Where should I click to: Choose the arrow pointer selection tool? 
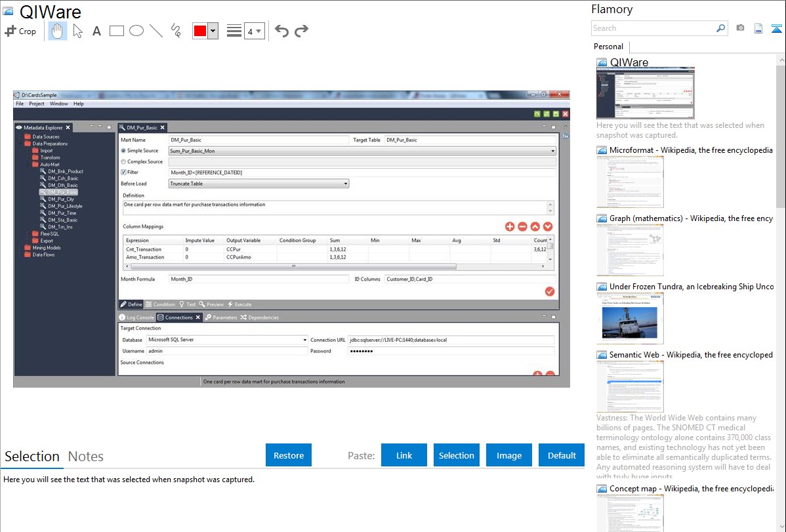click(x=77, y=31)
